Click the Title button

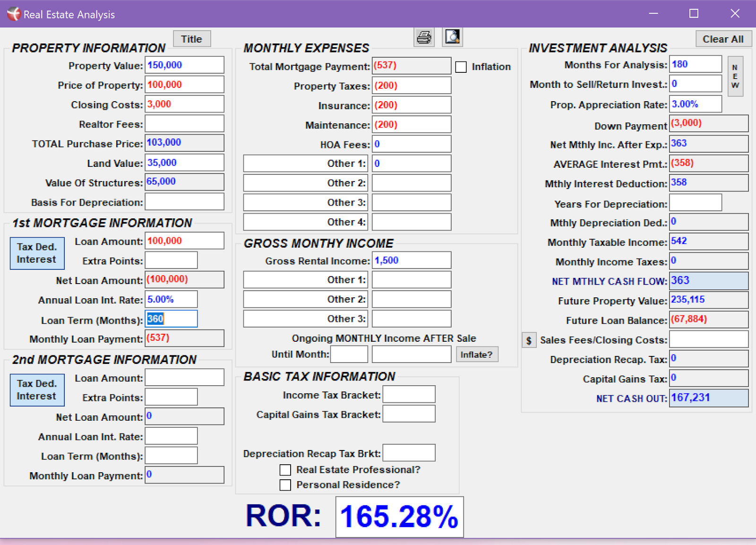tap(192, 39)
